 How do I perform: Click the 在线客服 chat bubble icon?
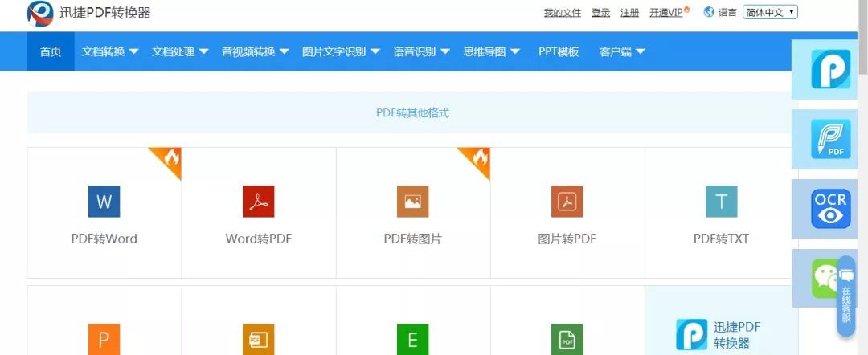tap(846, 275)
